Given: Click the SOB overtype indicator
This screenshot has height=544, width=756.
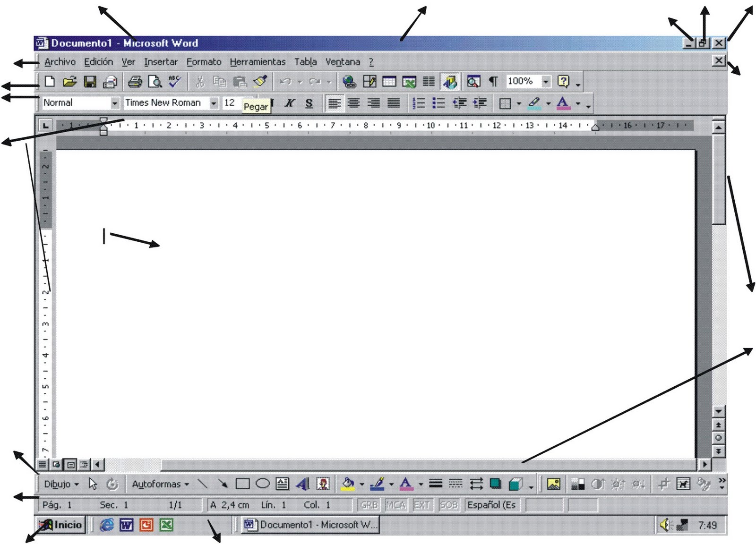Looking at the screenshot, I should (448, 505).
